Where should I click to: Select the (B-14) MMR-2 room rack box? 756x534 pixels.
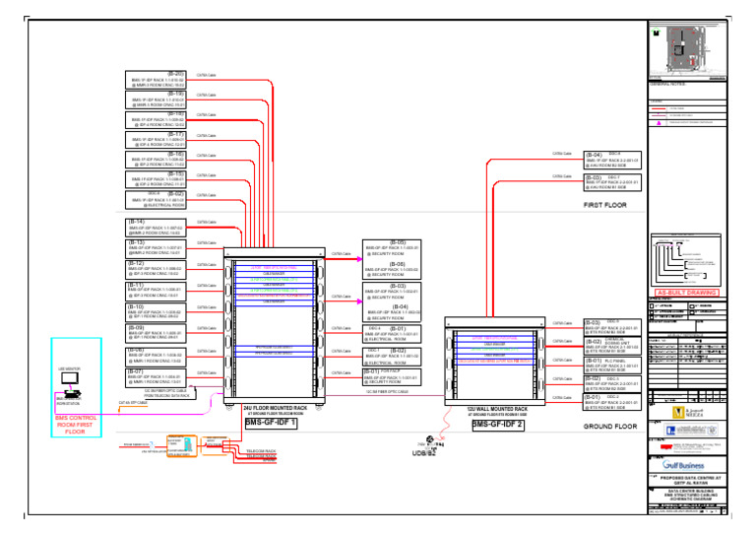coord(156,228)
